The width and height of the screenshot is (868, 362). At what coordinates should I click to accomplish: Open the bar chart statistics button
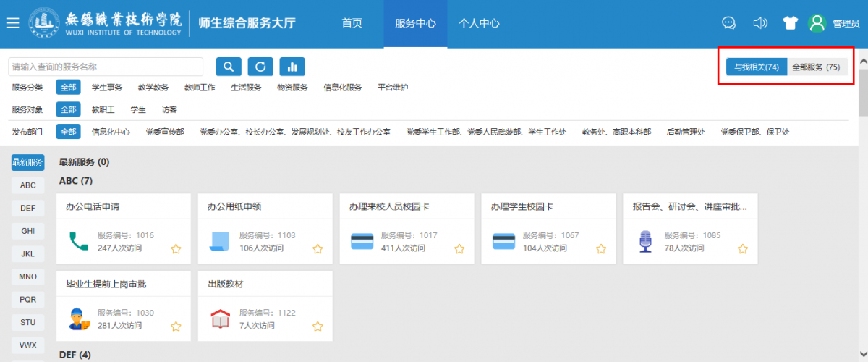pos(292,67)
